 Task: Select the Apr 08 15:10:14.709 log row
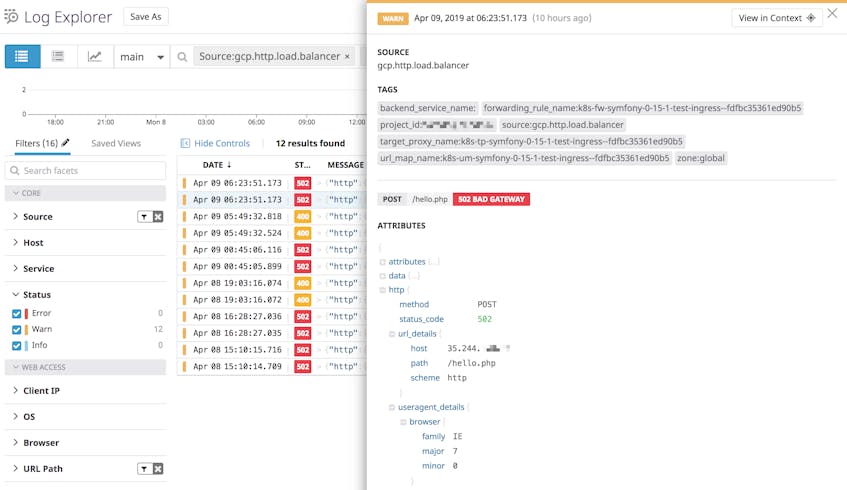coord(272,366)
